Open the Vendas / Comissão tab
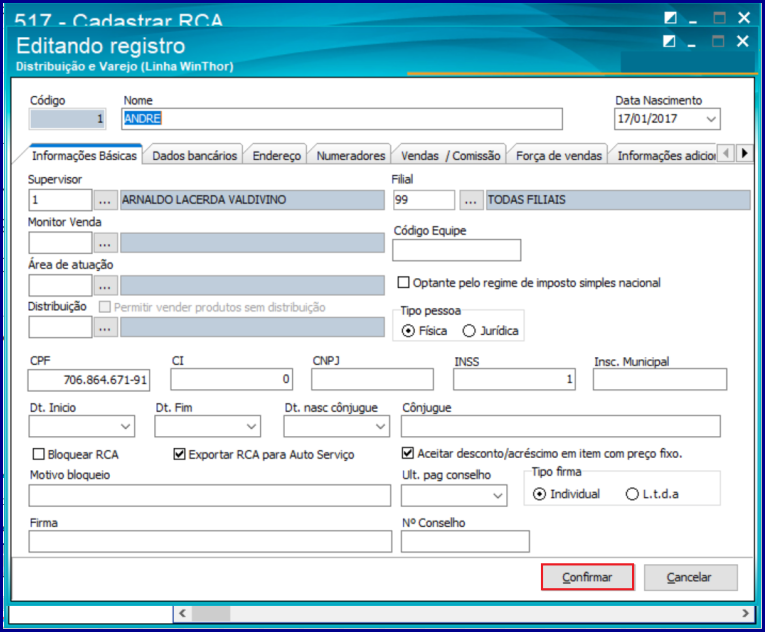 pyautogui.click(x=450, y=155)
